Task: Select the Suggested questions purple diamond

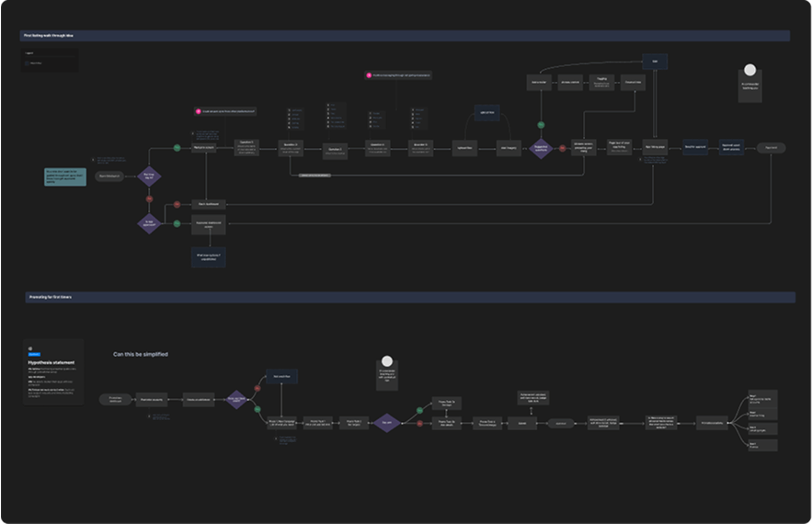Action: [541, 148]
